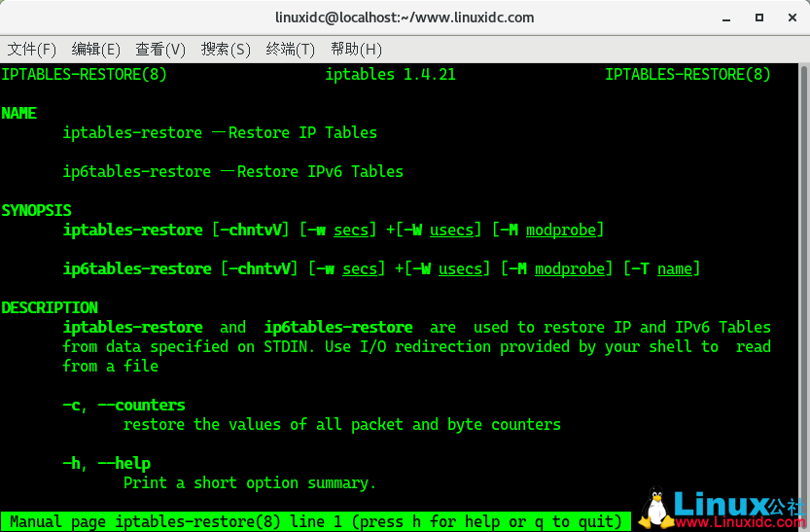Close the terminal window
Image resolution: width=810 pixels, height=532 pixels.
click(792, 18)
